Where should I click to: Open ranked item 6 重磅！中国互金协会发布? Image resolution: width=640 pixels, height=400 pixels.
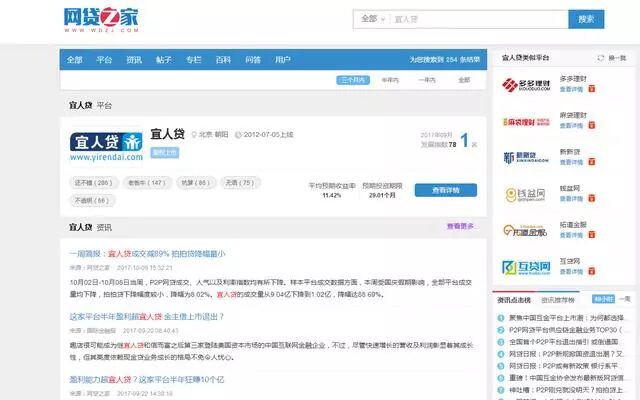pos(566,378)
